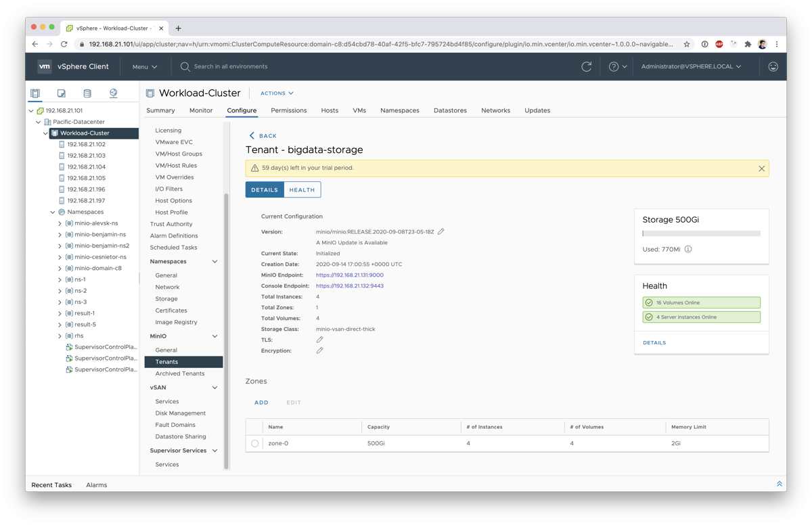Collapse the Supervisor Services section chevron
812x525 pixels.
click(215, 451)
